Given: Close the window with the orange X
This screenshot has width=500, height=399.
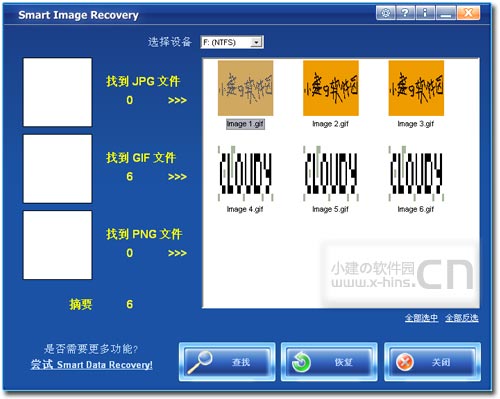Looking at the screenshot, I should pos(468,13).
